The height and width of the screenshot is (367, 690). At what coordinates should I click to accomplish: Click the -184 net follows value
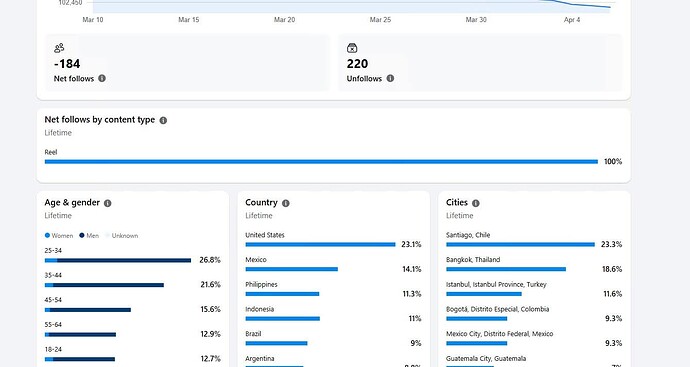pyautogui.click(x=67, y=64)
